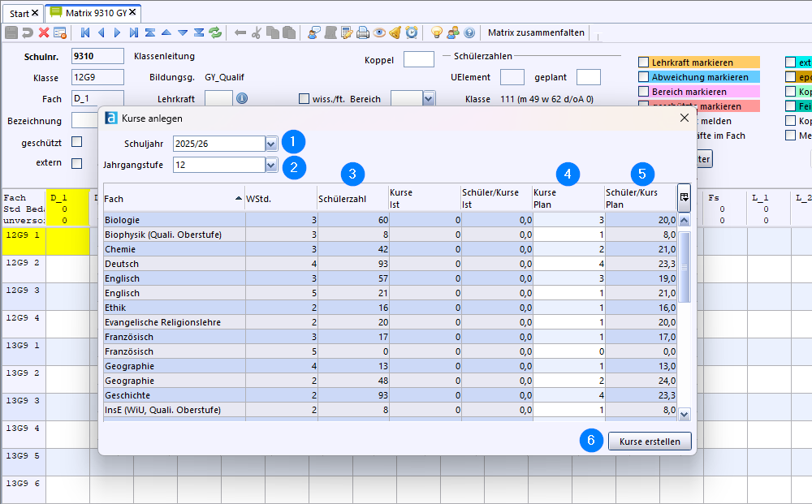Click the light bulb icon

pyautogui.click(x=436, y=33)
